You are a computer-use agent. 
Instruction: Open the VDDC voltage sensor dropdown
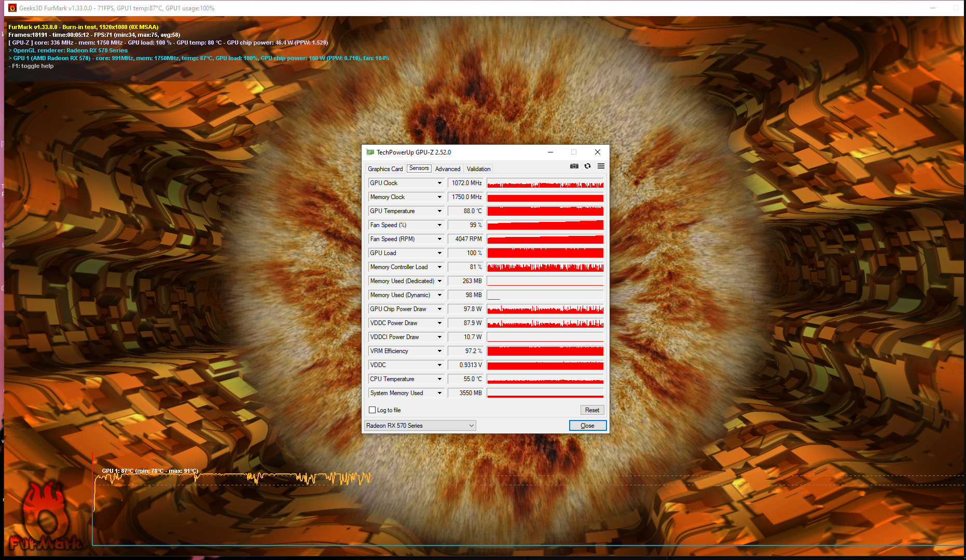(x=439, y=365)
